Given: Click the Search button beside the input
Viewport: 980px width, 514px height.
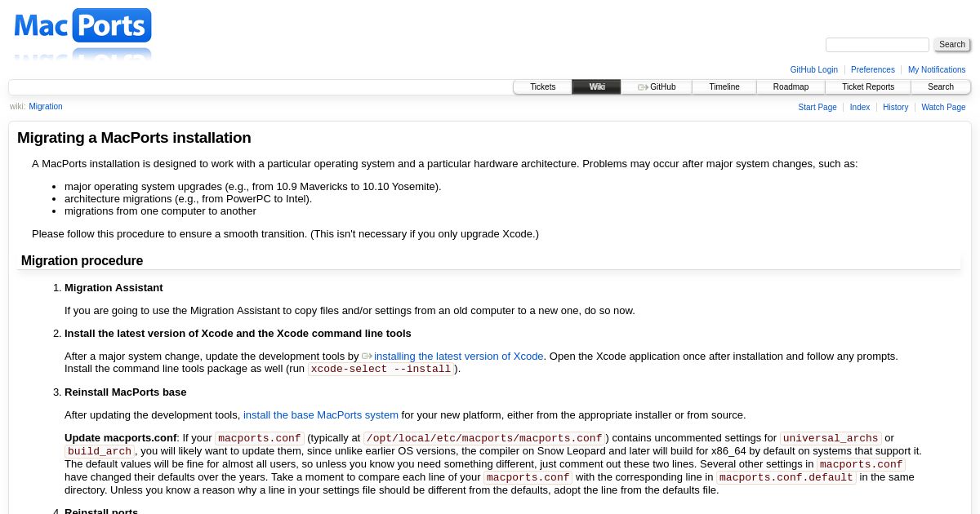Looking at the screenshot, I should [952, 45].
